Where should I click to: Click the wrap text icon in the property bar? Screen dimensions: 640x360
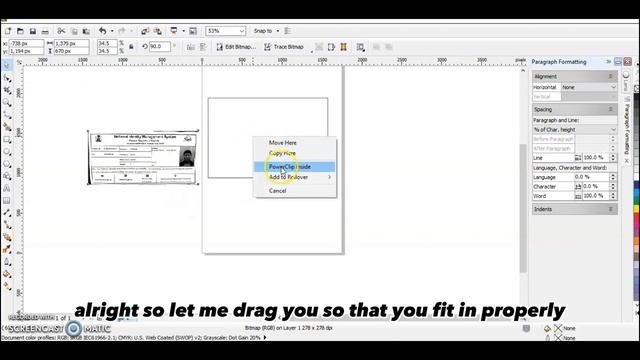(360, 47)
